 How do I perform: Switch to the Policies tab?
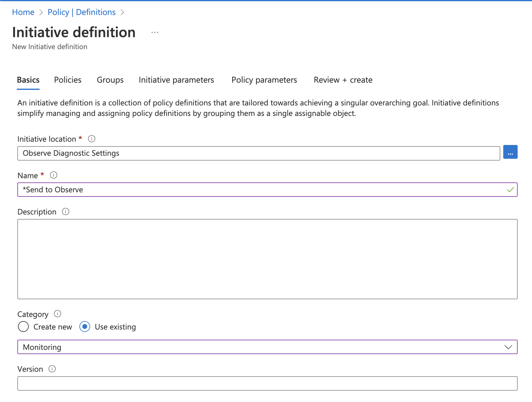pos(68,80)
